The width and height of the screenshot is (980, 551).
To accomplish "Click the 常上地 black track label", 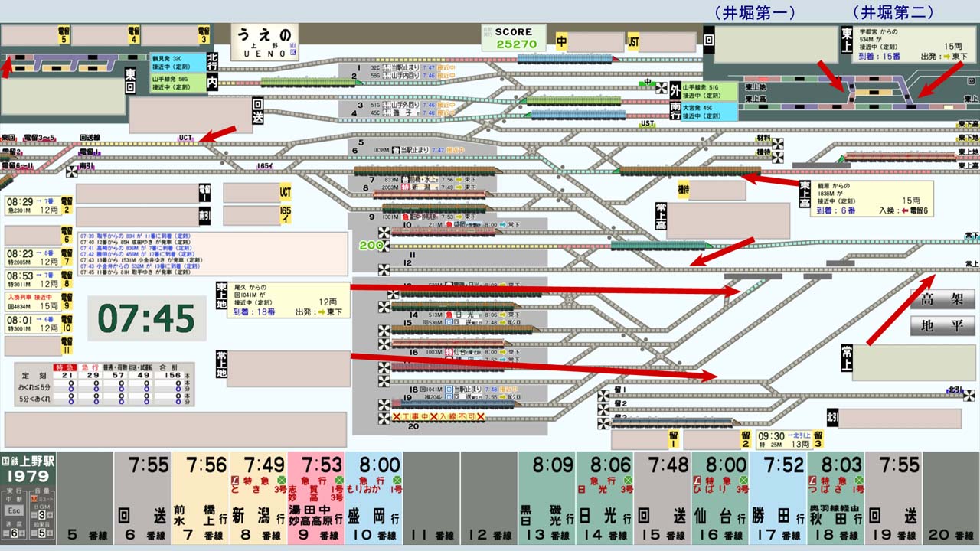I will point(222,364).
